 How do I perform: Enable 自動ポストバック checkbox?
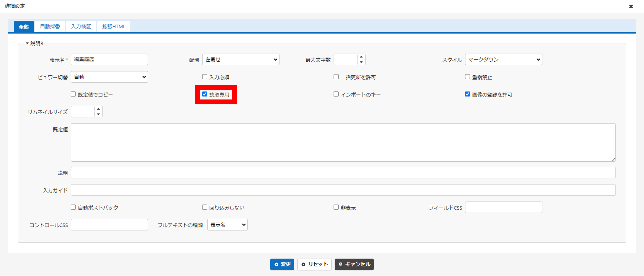(x=73, y=207)
